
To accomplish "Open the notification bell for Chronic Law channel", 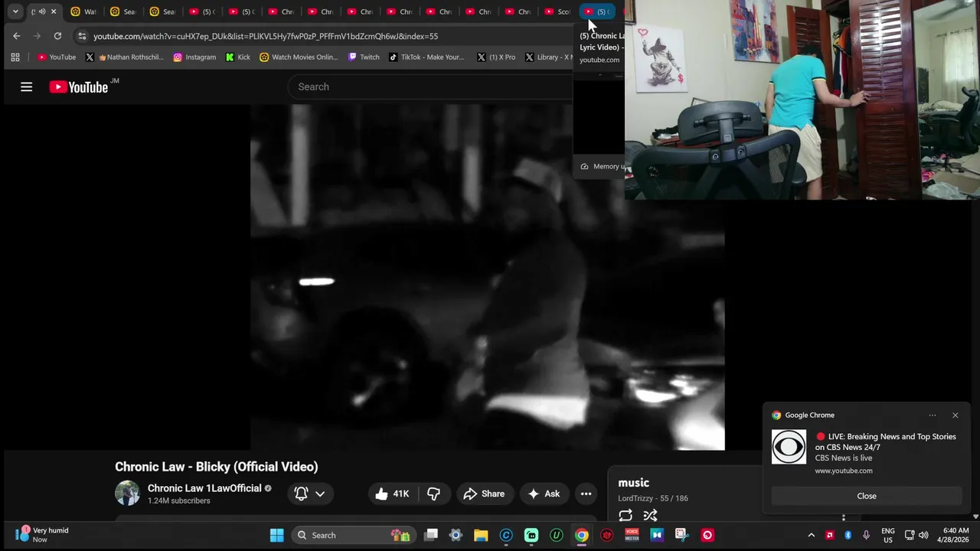I will pyautogui.click(x=301, y=494).
